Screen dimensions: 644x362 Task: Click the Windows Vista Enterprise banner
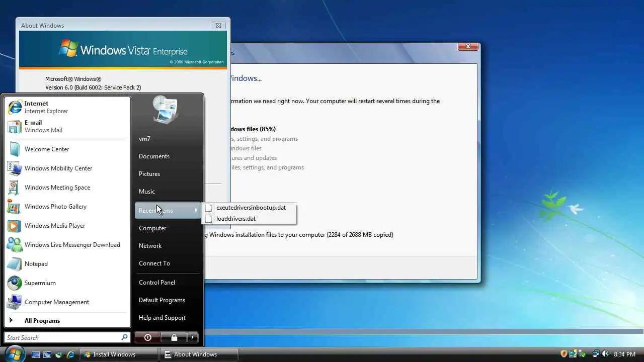point(123,50)
